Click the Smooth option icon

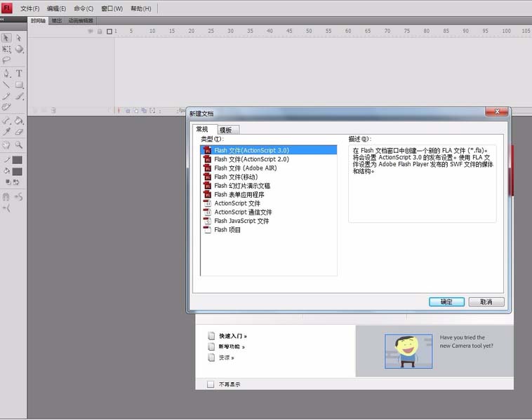click(19, 196)
